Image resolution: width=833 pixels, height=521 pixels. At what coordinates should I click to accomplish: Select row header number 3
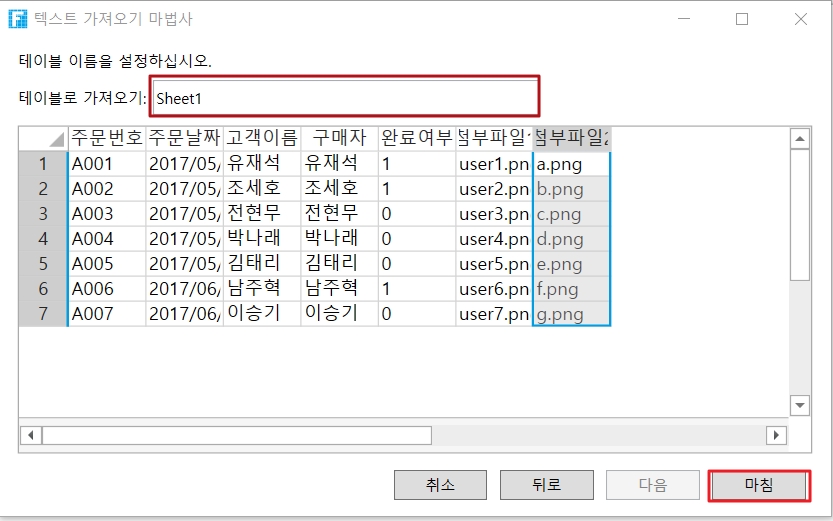(x=43, y=214)
